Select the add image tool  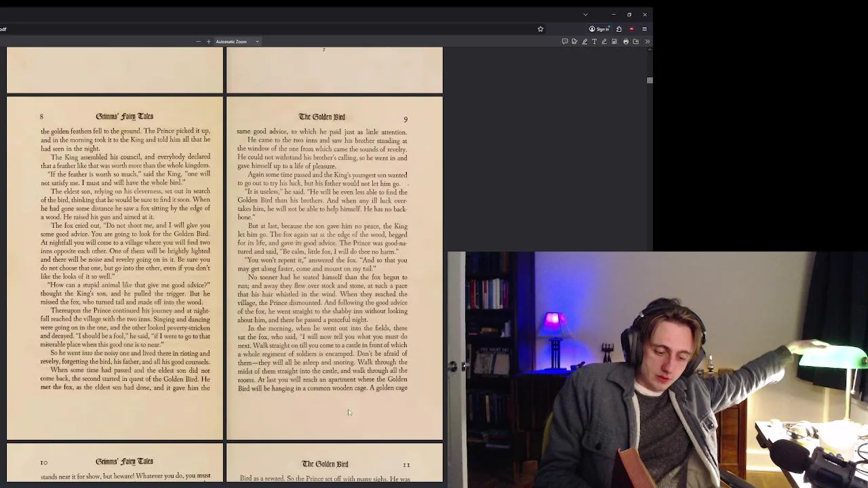(614, 41)
